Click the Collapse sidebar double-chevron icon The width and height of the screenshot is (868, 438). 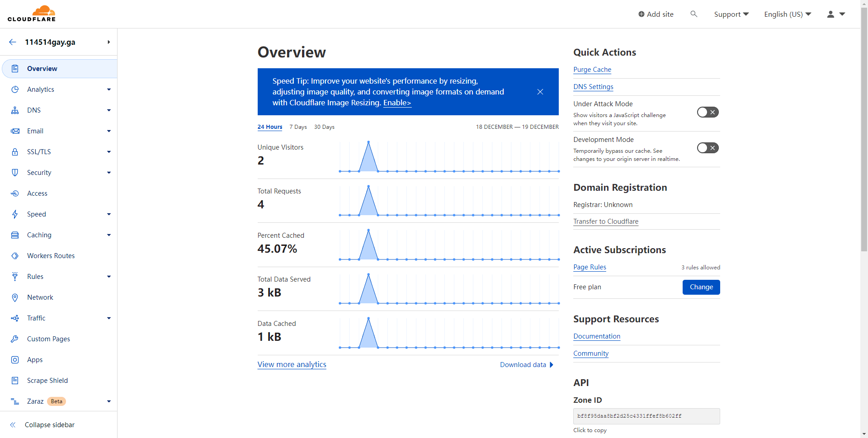click(13, 425)
